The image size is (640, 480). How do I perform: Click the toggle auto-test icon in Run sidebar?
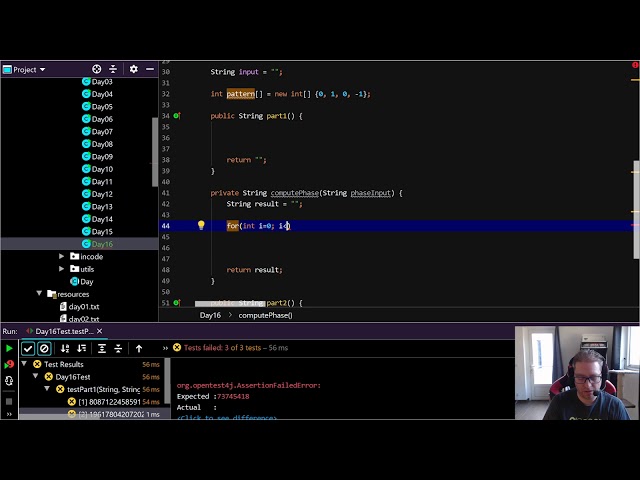point(9,381)
